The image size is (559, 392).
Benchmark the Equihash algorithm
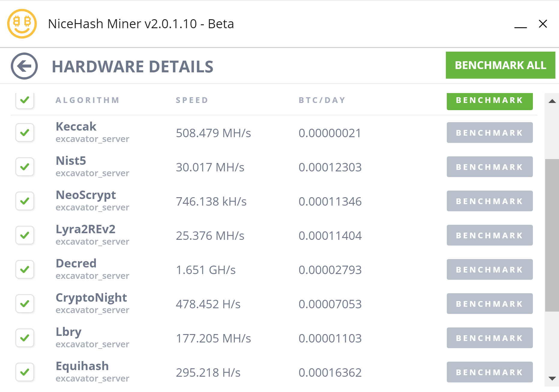[x=489, y=372]
